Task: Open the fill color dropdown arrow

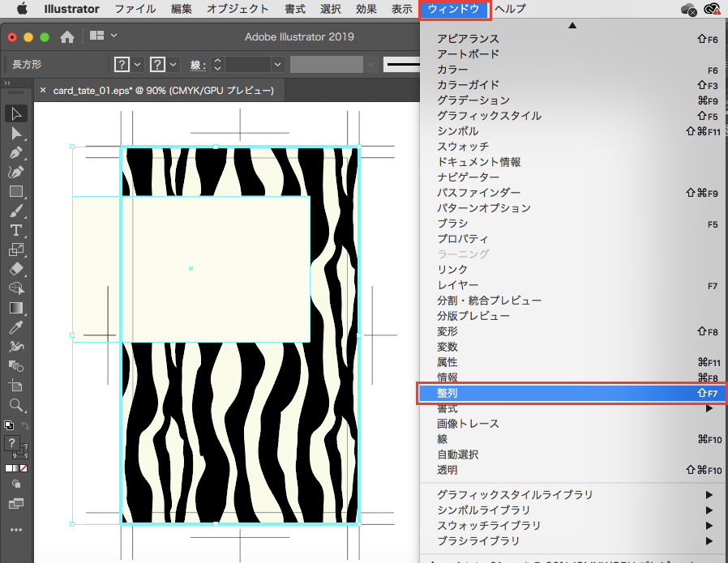Action: tap(138, 64)
